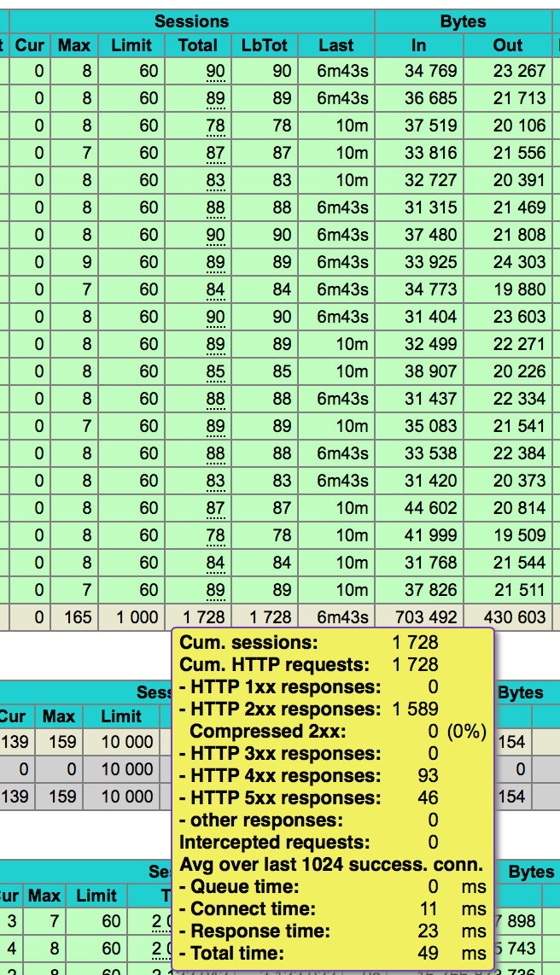Click the Total column header in top table

coord(198,45)
